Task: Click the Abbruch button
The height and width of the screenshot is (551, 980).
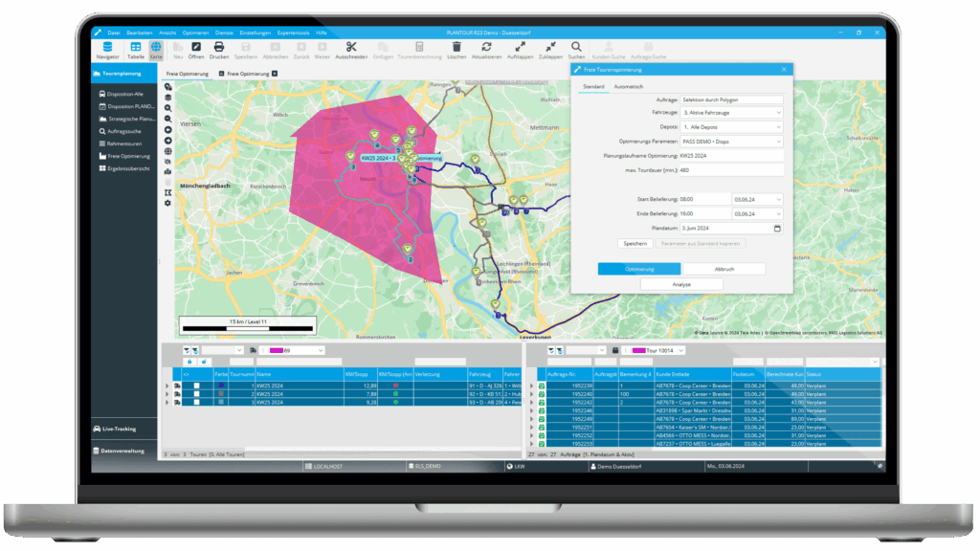Action: pyautogui.click(x=724, y=270)
